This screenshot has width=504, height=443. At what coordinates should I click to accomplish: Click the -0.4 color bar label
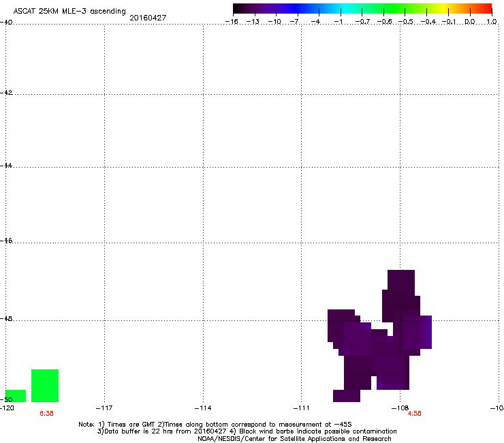(428, 22)
